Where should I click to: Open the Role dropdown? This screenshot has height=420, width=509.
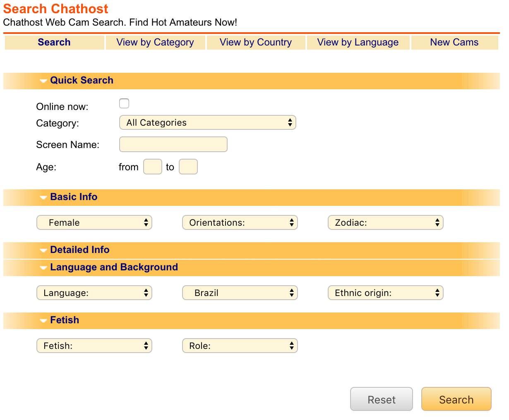(240, 346)
